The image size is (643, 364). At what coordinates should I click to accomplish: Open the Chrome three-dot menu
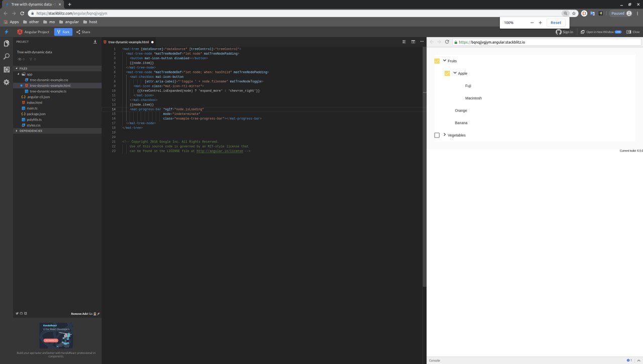tap(637, 14)
